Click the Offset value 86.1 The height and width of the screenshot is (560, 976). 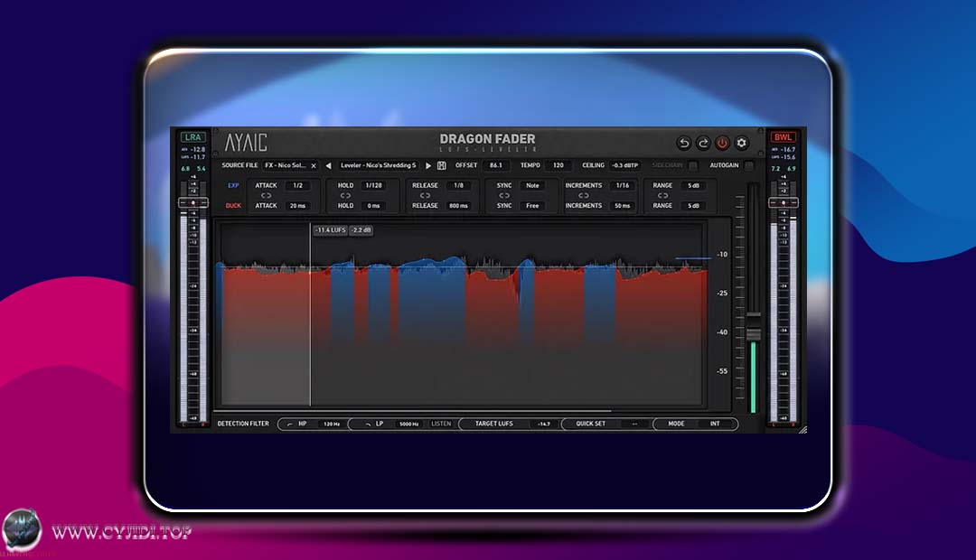click(496, 165)
